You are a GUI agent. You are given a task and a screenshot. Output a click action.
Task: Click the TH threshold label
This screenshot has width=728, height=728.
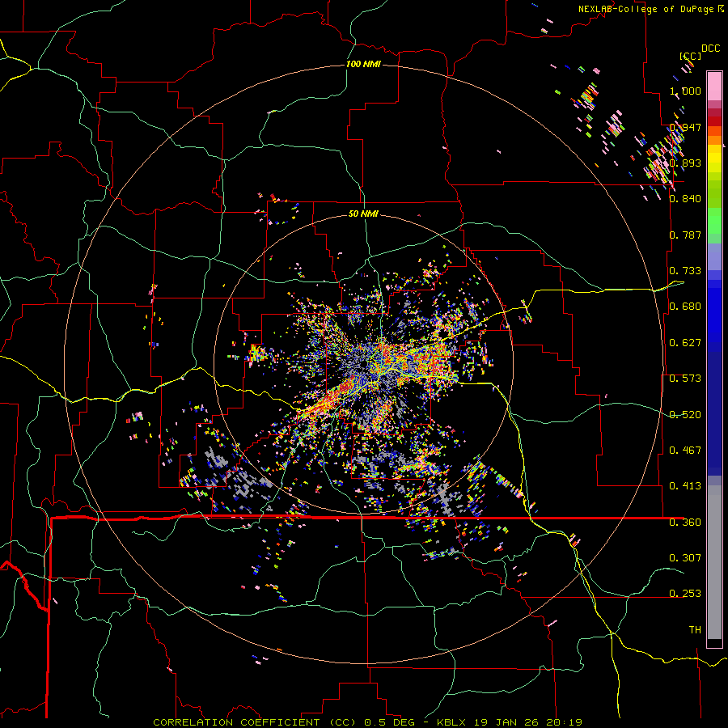695,629
